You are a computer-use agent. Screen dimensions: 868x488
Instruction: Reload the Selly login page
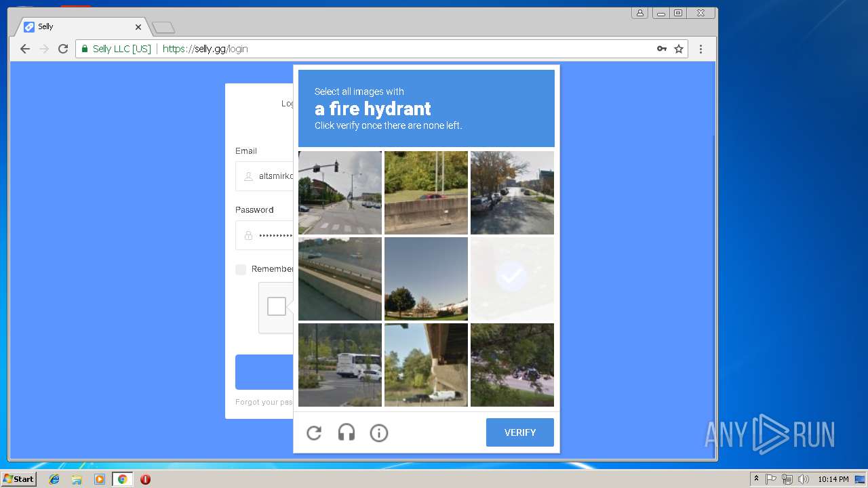(x=63, y=49)
